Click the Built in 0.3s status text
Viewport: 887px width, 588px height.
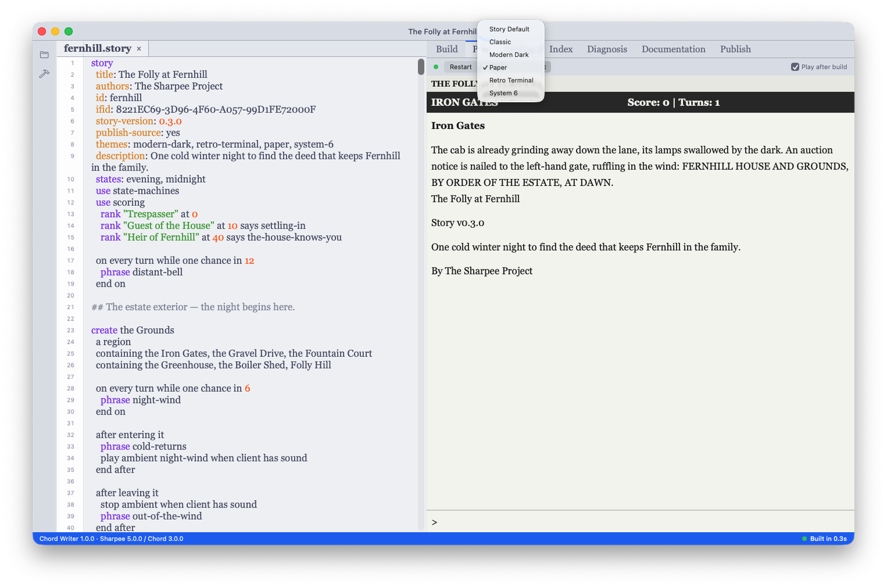[828, 539]
